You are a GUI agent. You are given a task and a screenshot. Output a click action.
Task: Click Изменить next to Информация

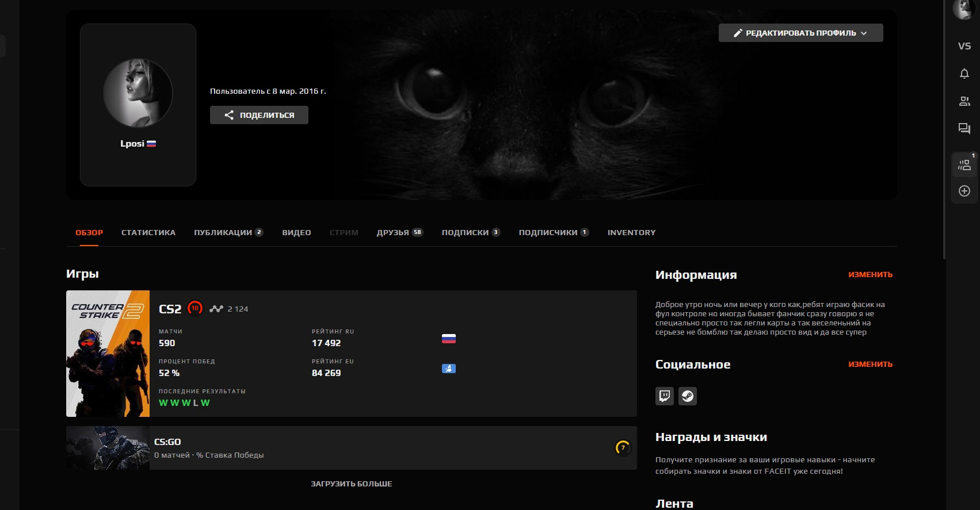tap(870, 275)
